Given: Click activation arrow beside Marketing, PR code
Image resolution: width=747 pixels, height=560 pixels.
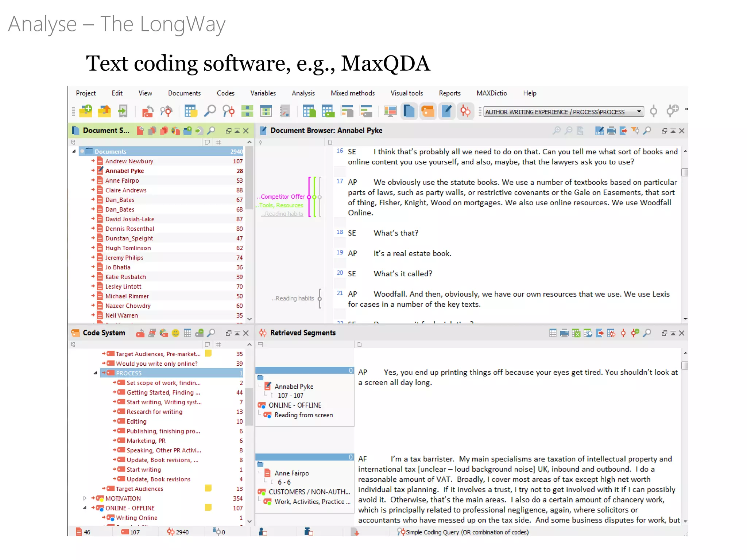Looking at the screenshot, I should coord(115,440).
